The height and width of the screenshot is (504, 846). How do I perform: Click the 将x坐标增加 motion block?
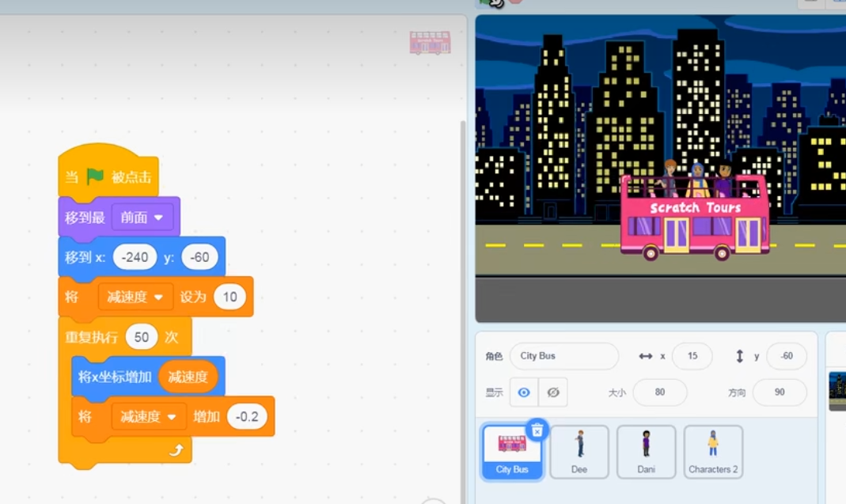click(x=115, y=377)
